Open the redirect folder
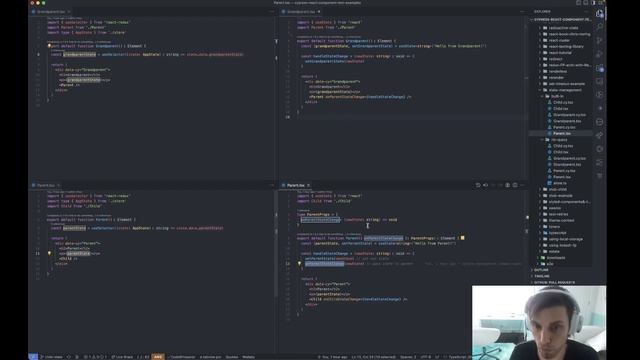This screenshot has height=360, width=640. point(555,59)
